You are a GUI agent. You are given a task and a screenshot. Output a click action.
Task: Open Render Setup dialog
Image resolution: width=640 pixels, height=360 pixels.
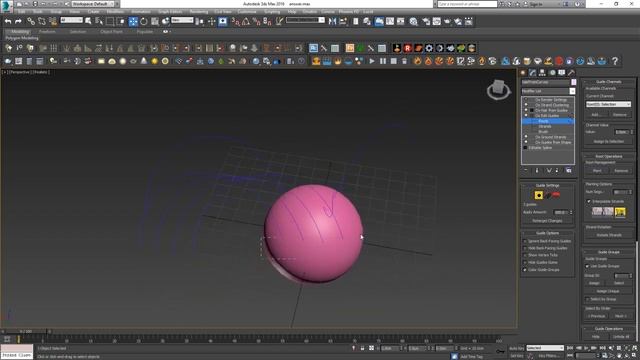(x=426, y=21)
